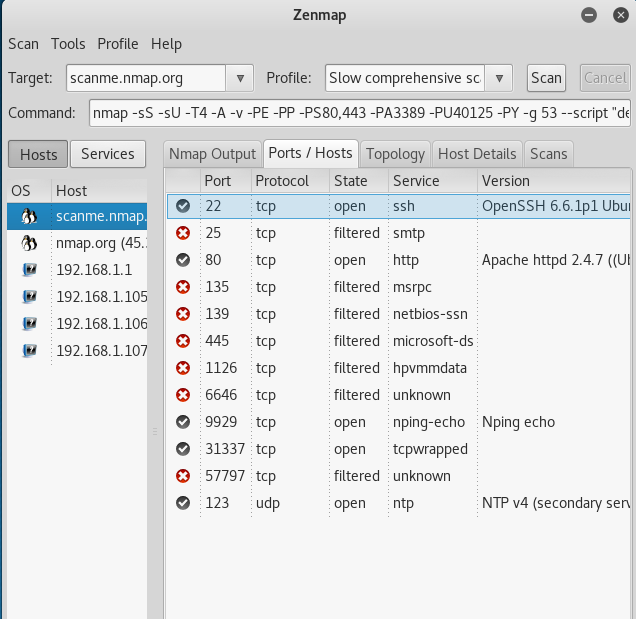Click the open checkmark icon for udp port 123
This screenshot has width=636, height=619.
point(183,503)
